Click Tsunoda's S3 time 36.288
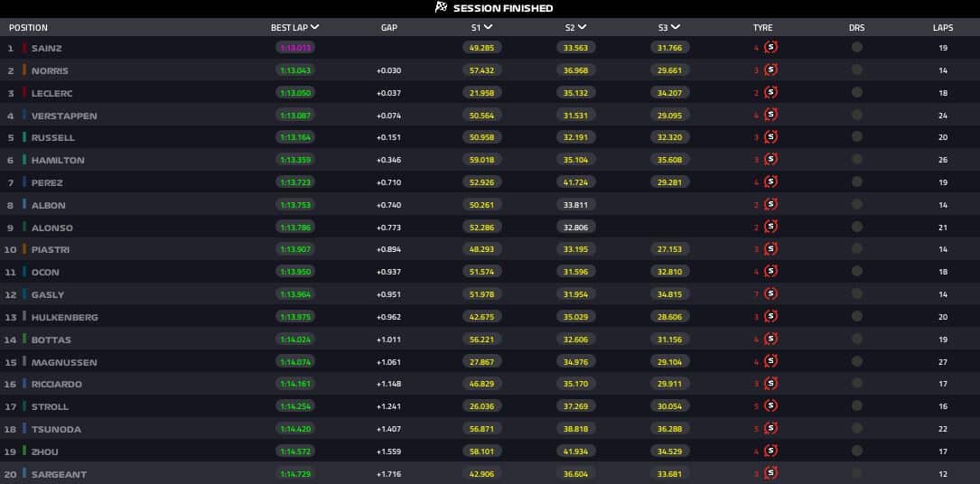This screenshot has height=484, width=980. click(x=670, y=428)
